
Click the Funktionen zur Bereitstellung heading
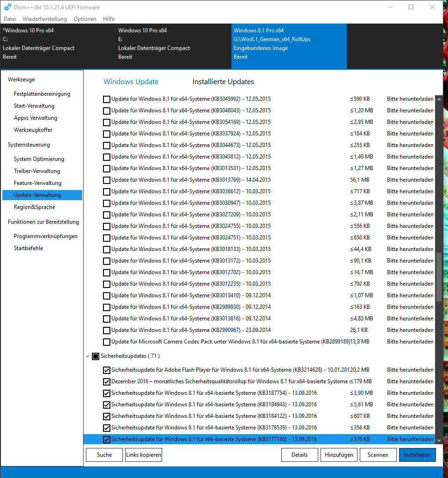(43, 222)
